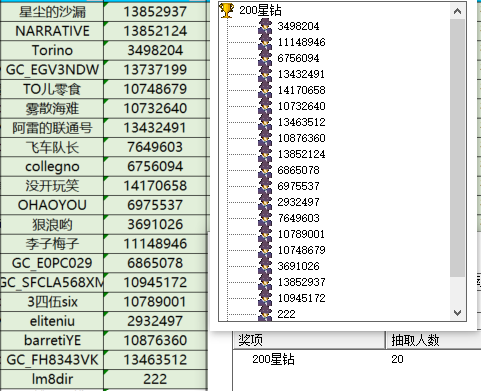Screen dimensions: 481x391
Task: Click the avatar icon beside tree entry 3691026
Action: click(x=265, y=266)
